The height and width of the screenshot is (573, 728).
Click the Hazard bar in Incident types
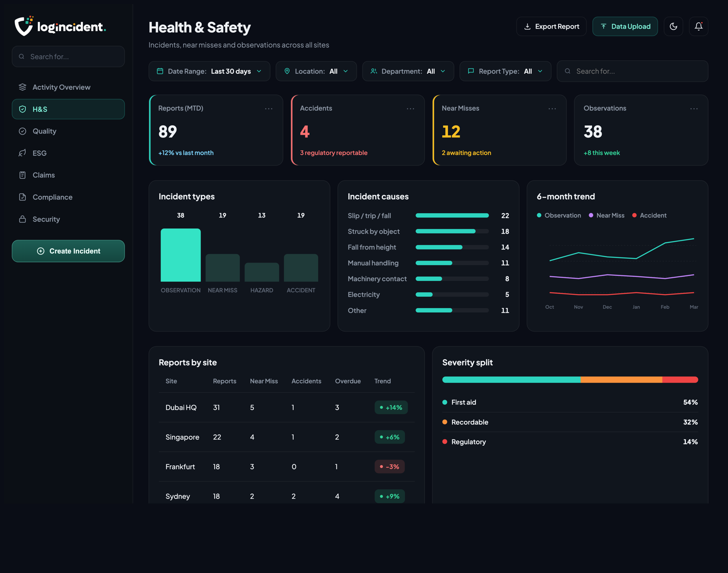click(262, 272)
